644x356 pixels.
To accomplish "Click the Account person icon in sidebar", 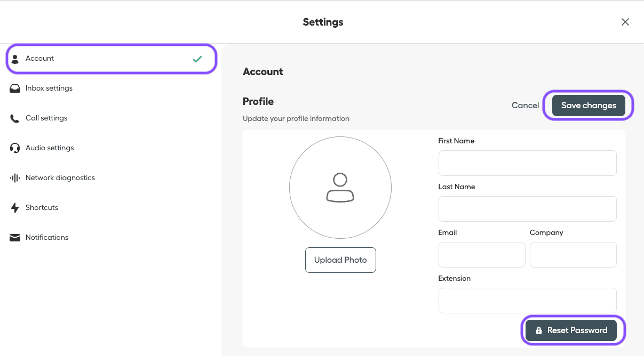I will [15, 59].
